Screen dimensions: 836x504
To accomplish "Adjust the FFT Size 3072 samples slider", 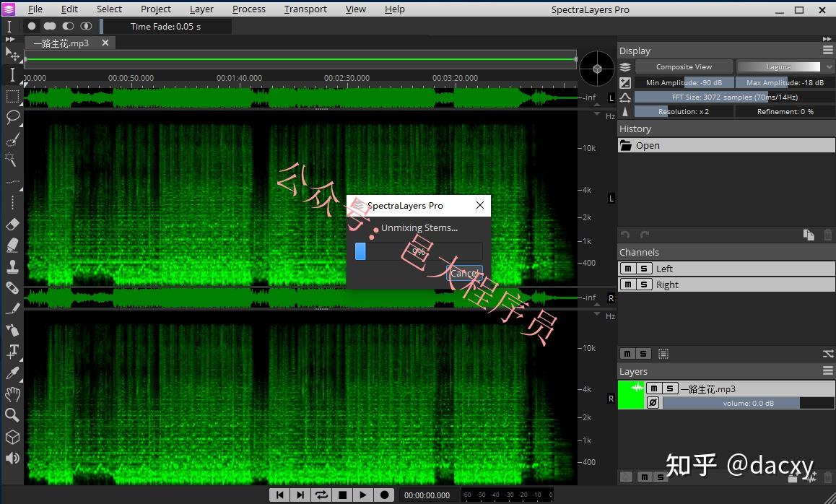I will (734, 97).
